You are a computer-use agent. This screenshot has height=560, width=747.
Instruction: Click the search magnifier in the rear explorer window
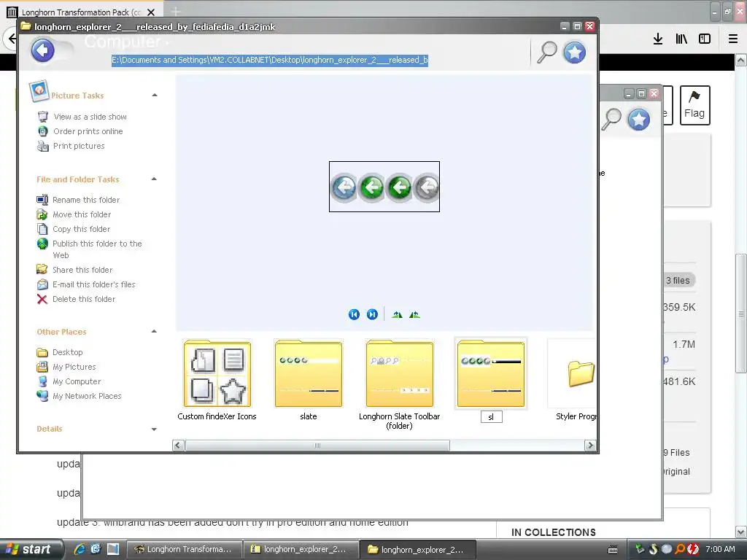611,119
